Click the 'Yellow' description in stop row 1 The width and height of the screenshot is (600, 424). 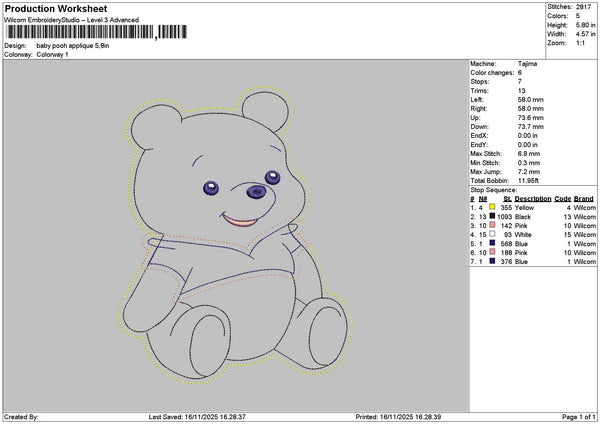coord(524,208)
